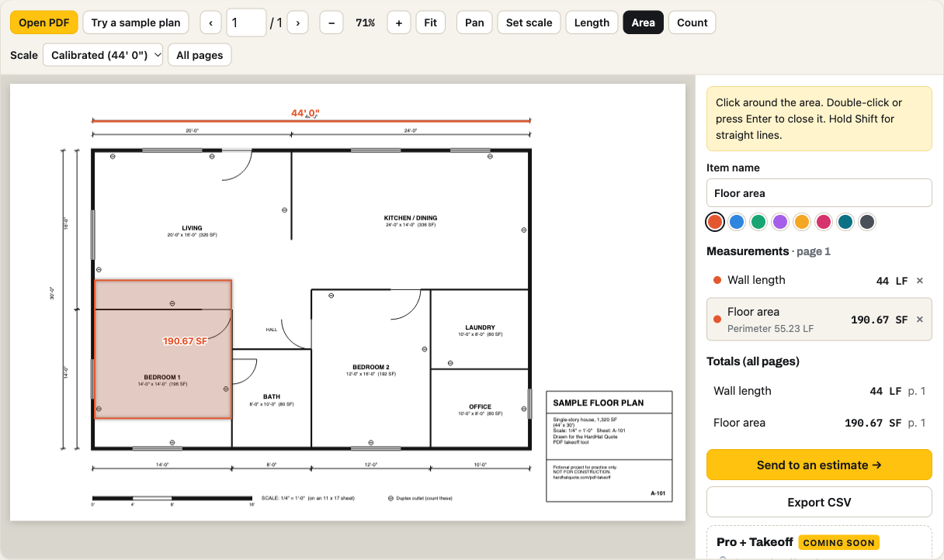Click the 190.67 SF area label on plan
The height and width of the screenshot is (560, 944).
point(185,341)
